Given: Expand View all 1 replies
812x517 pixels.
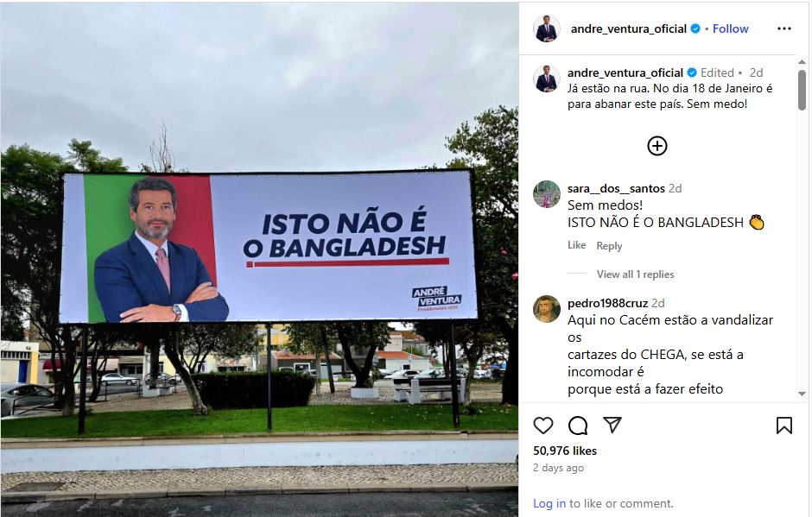Looking at the screenshot, I should tap(636, 274).
